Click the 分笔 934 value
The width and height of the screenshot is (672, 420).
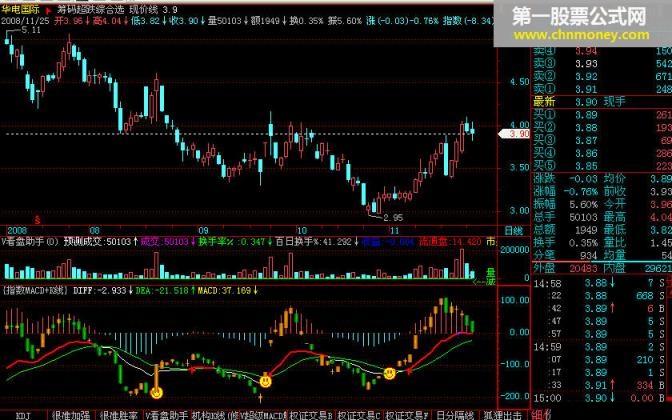589,256
